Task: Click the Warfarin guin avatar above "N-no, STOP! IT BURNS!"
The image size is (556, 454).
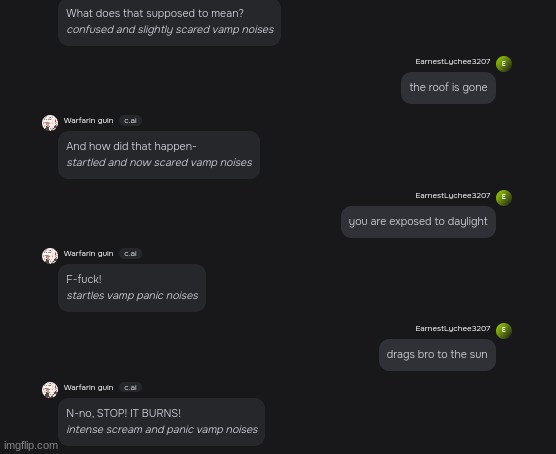Action: [x=50, y=390]
